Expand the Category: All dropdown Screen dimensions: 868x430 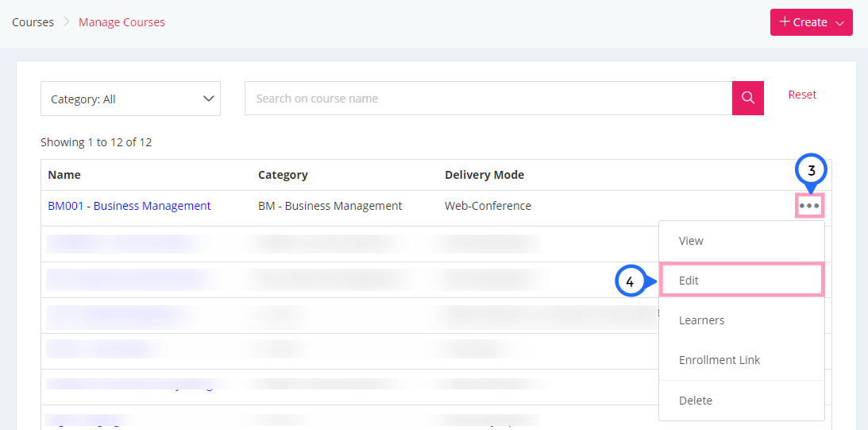click(131, 99)
